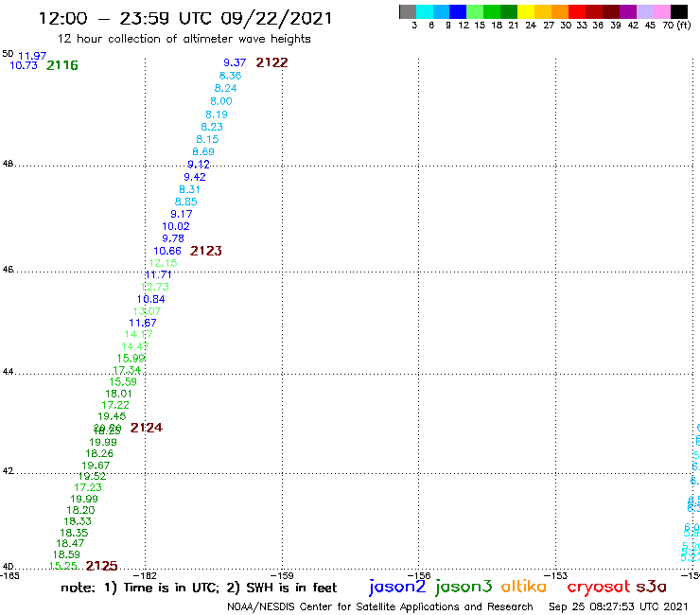Click the wave height value '12.15'
This screenshot has width=700, height=615.
point(163,263)
